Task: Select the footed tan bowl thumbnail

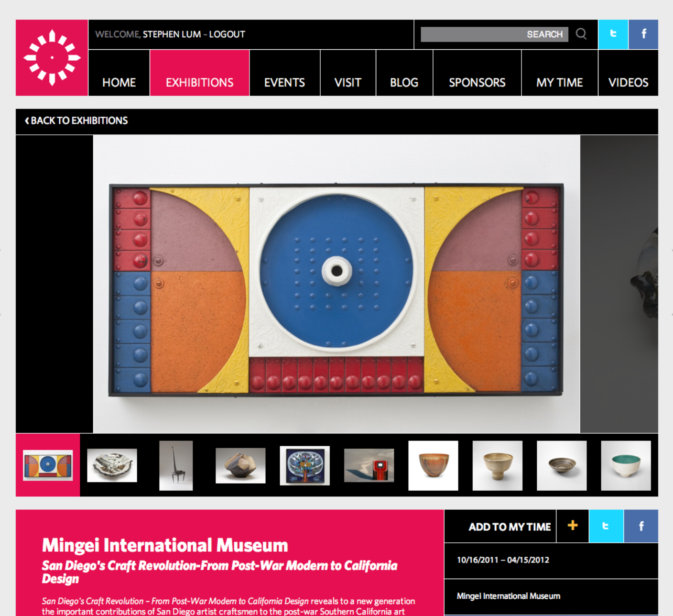Action: (498, 465)
